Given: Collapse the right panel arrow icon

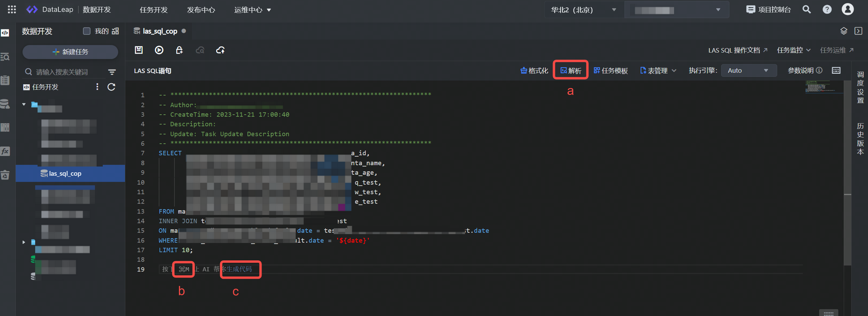Looking at the screenshot, I should tap(858, 31).
